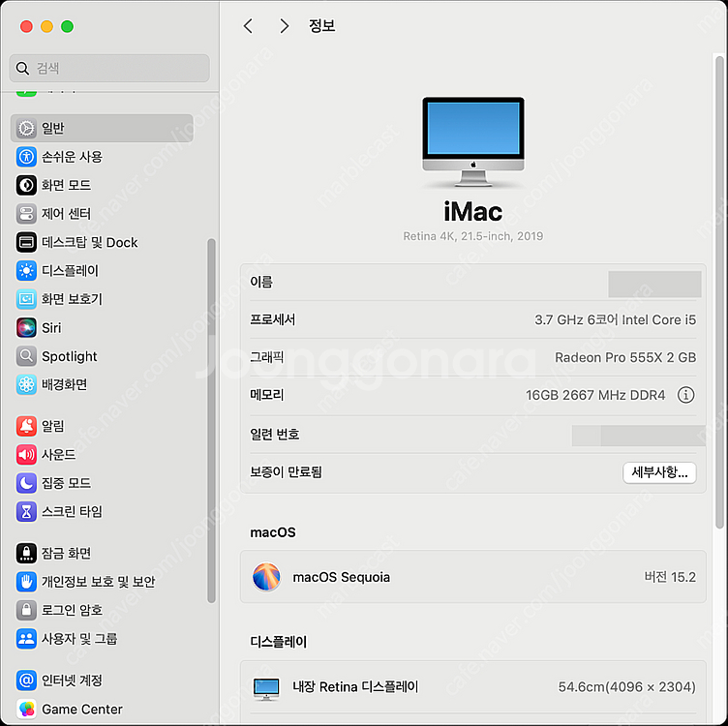728x726 pixels.
Task: Zoom window with green button
Action: [68, 26]
